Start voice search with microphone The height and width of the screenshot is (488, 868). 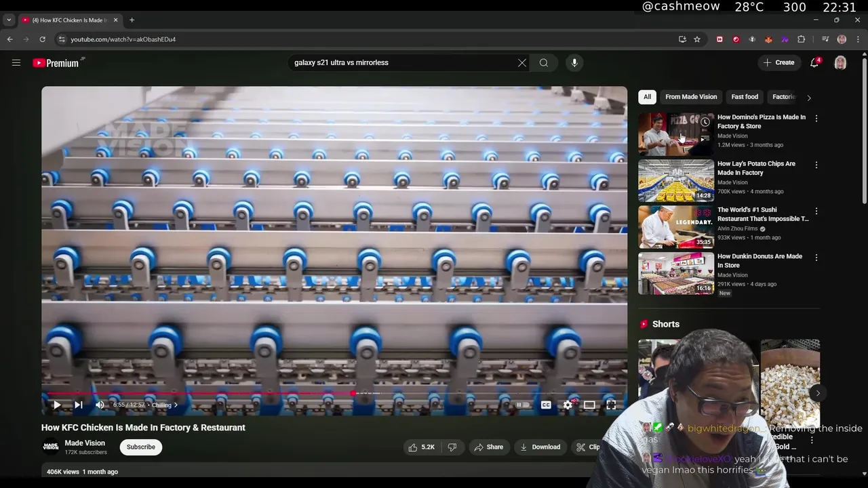pyautogui.click(x=574, y=62)
